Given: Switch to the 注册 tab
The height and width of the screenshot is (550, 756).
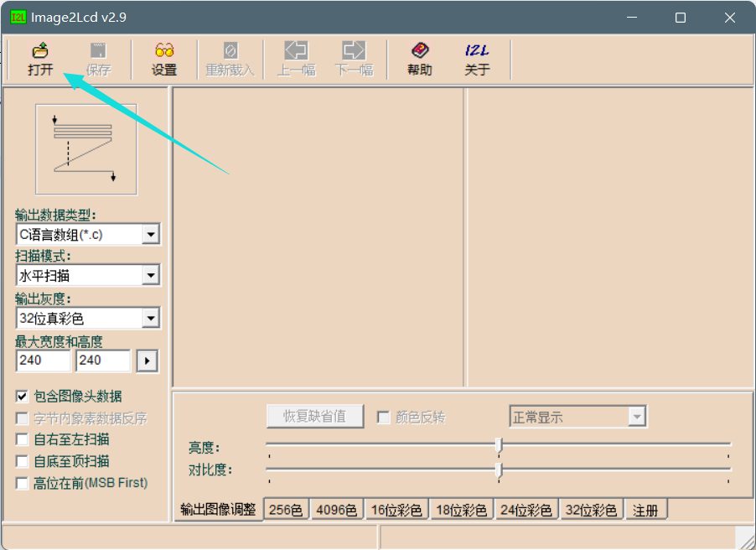Looking at the screenshot, I should click(x=645, y=510).
